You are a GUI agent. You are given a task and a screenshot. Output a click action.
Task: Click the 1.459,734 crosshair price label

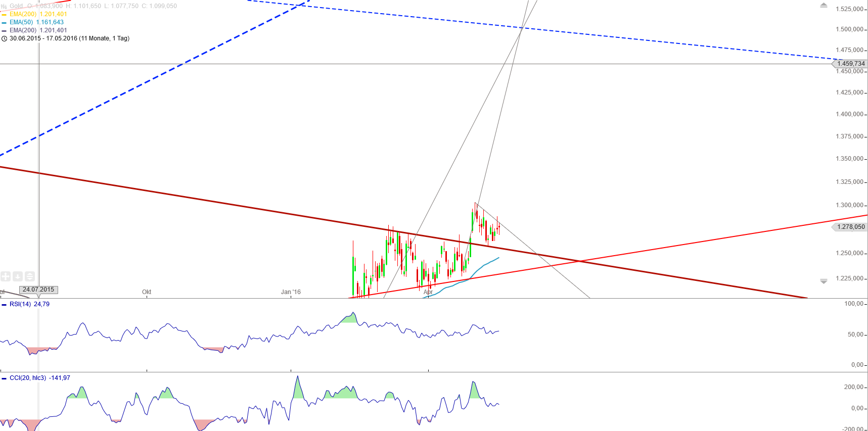(x=850, y=64)
